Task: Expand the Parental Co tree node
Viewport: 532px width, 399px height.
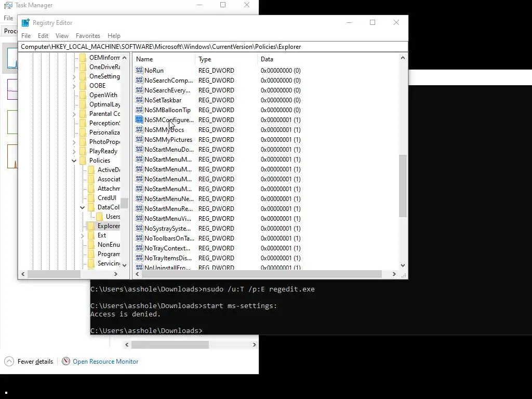Action: click(74, 114)
